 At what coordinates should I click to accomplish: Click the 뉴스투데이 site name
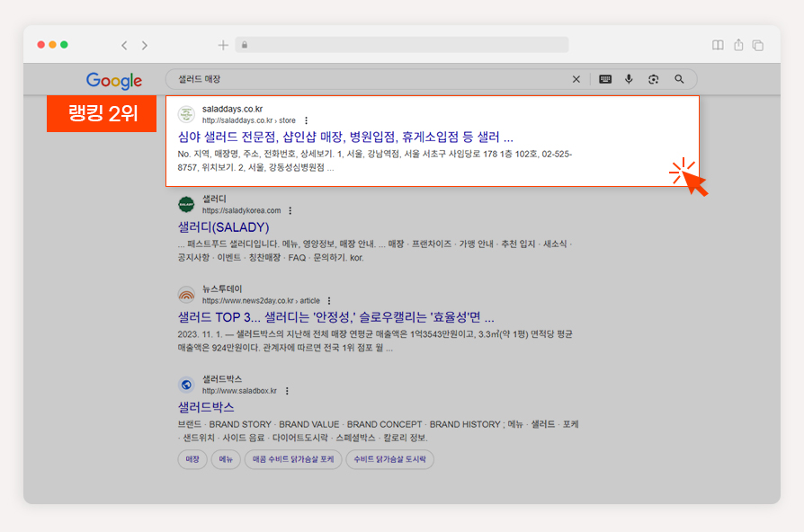click(x=222, y=289)
